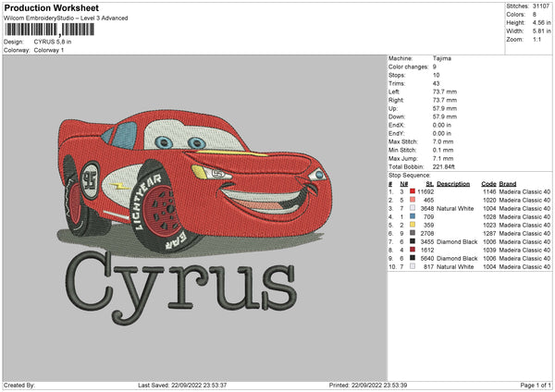
Task: Select the pink swatch with 465 stitches
Action: [x=413, y=199]
